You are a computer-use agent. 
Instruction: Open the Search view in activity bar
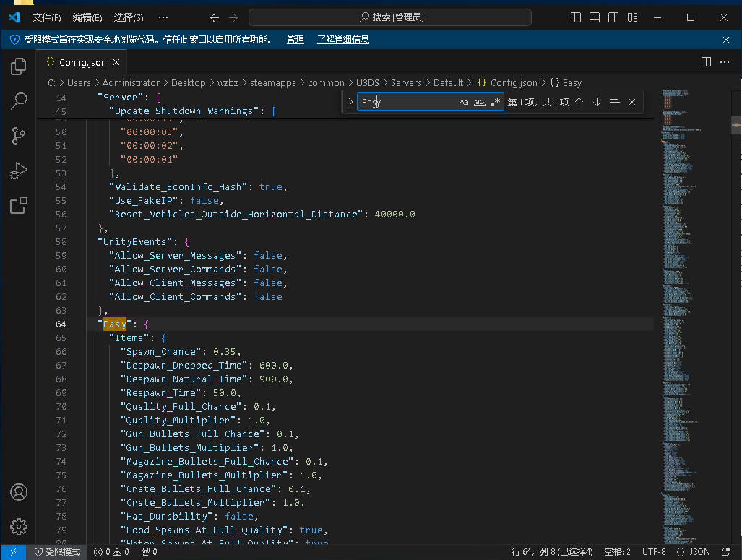19,101
